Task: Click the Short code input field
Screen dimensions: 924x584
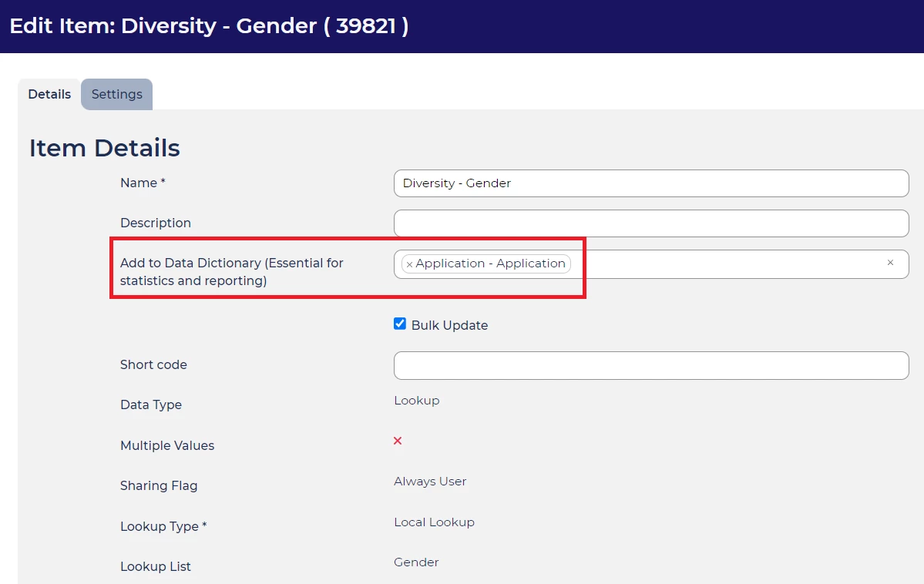Action: 651,365
